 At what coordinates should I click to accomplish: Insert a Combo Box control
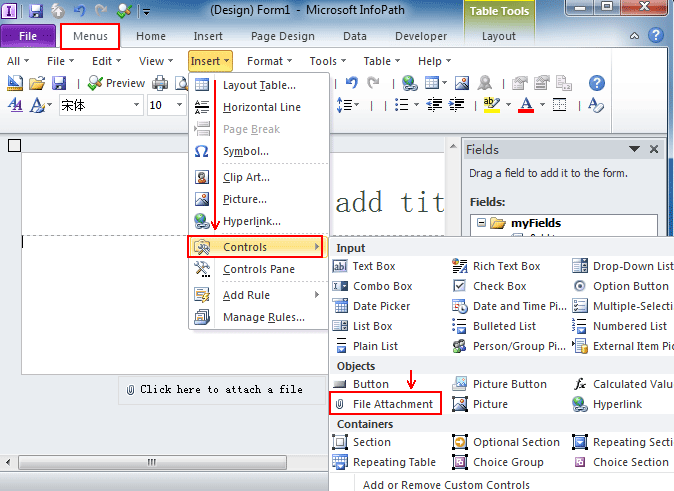[x=373, y=286]
